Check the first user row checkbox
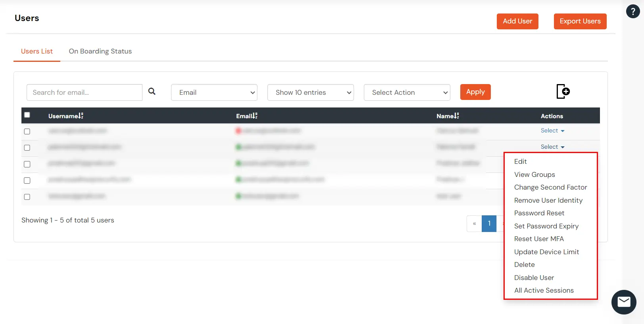The height and width of the screenshot is (324, 644). tap(27, 131)
